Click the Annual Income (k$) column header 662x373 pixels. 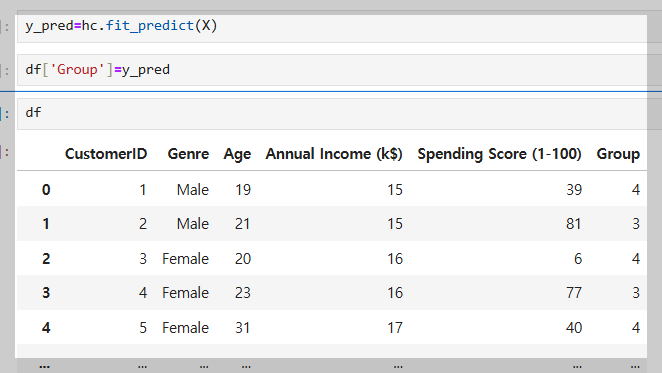334,154
